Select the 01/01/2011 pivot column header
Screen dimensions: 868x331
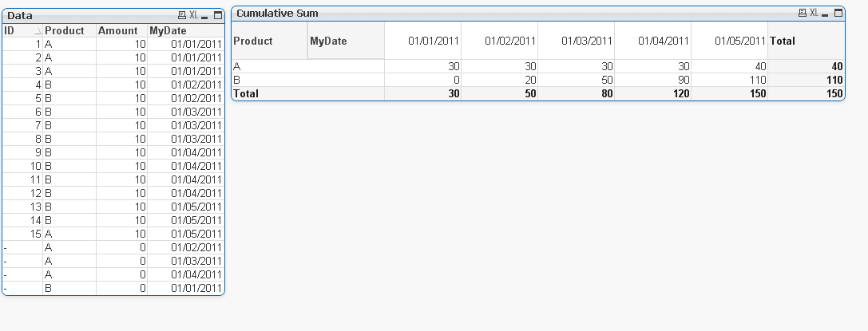pyautogui.click(x=423, y=41)
